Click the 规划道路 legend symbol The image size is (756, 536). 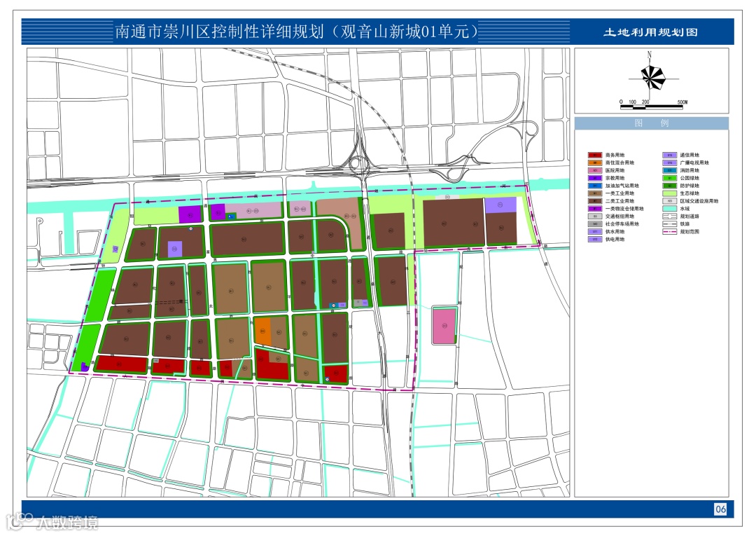[670, 216]
